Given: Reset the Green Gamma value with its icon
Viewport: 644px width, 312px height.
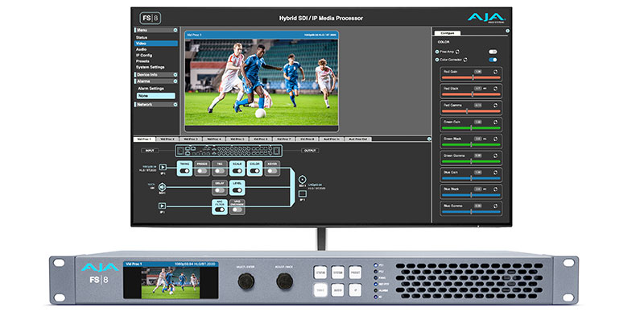Looking at the screenshot, I should point(495,156).
